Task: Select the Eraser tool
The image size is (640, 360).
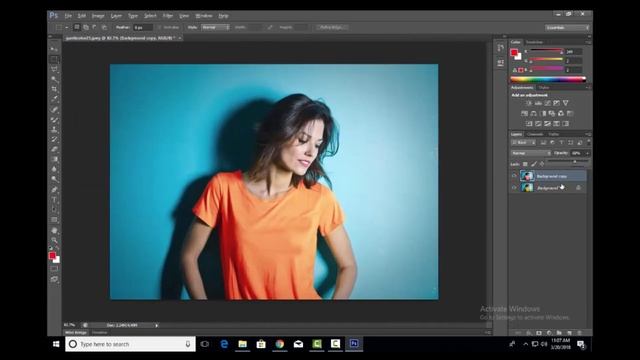Action: click(54, 149)
